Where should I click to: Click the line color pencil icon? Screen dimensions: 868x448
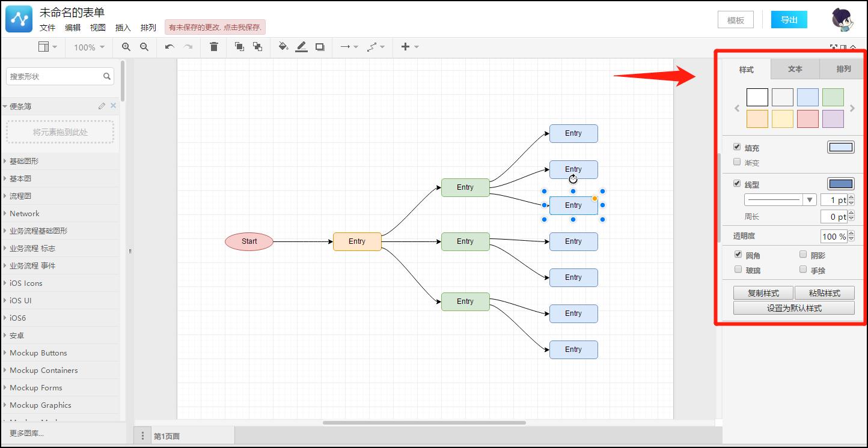point(301,47)
